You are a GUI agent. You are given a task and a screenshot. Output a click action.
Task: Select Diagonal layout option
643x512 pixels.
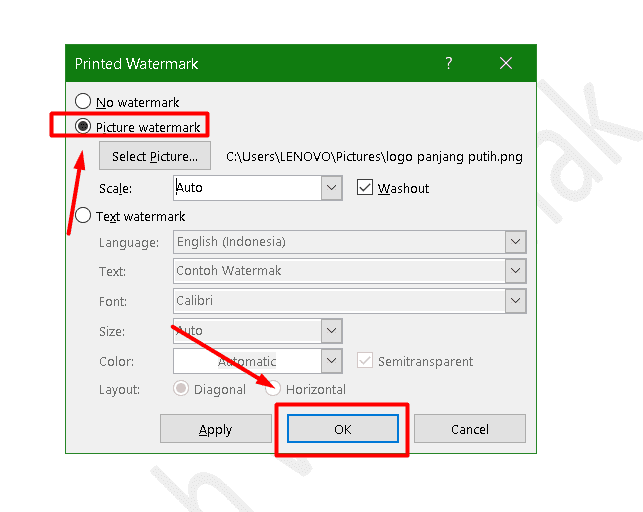point(182,389)
